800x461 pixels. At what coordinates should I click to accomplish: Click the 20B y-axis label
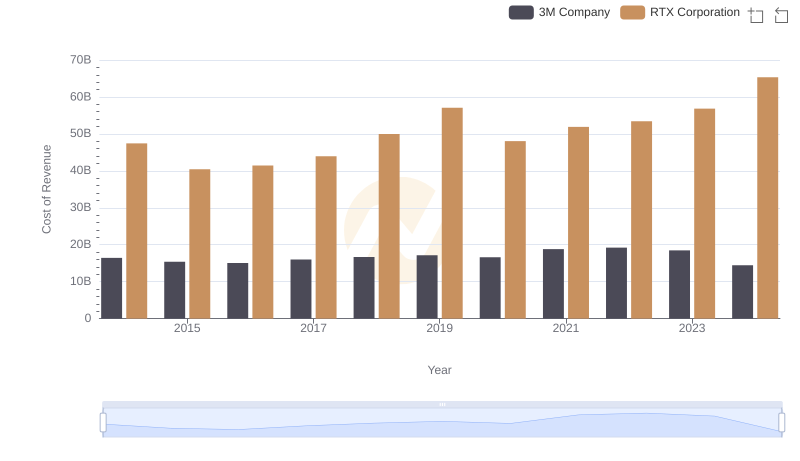[x=81, y=244]
